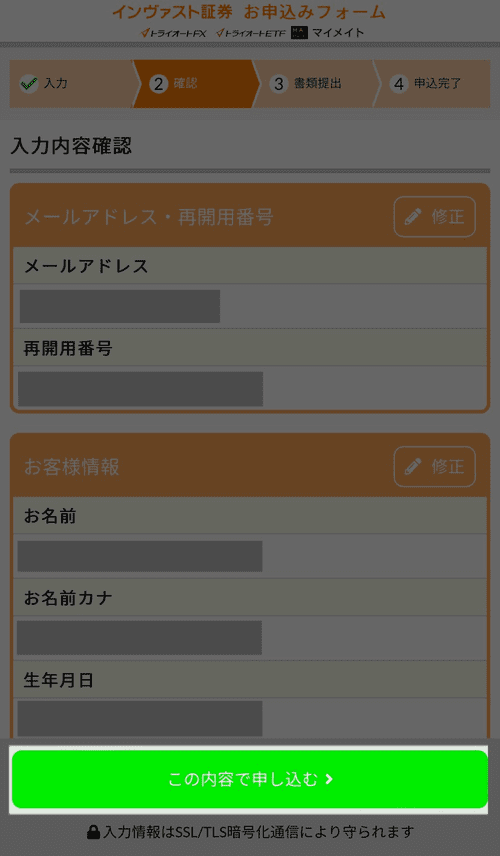Click the lock icon beside SSL notice
The image size is (500, 856).
coord(93,832)
